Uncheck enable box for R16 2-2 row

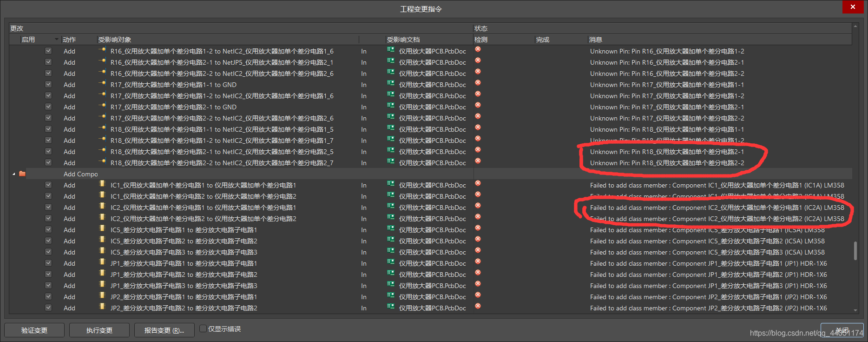(48, 73)
